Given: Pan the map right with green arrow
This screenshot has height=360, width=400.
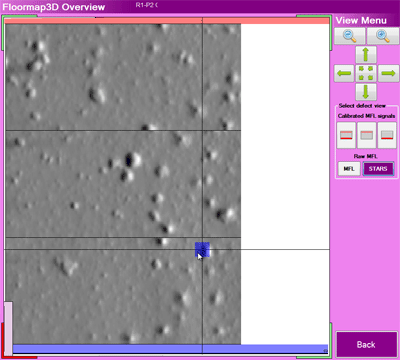Looking at the screenshot, I should click(x=388, y=73).
